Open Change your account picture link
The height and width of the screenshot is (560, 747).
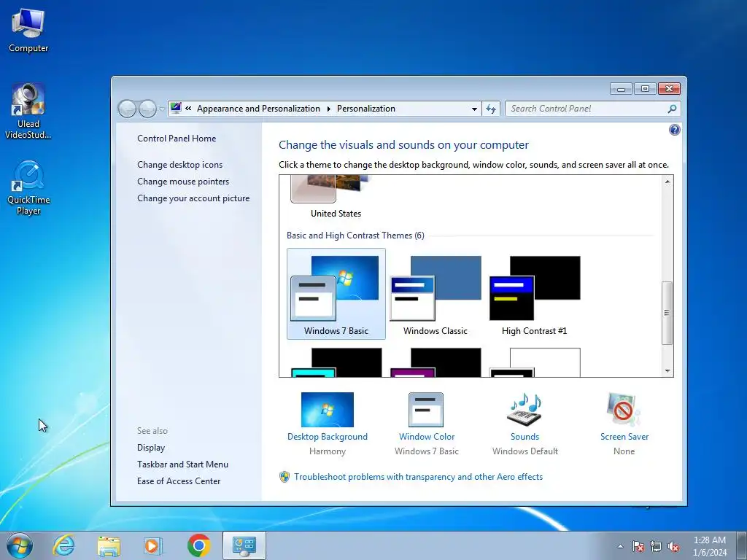pos(193,198)
